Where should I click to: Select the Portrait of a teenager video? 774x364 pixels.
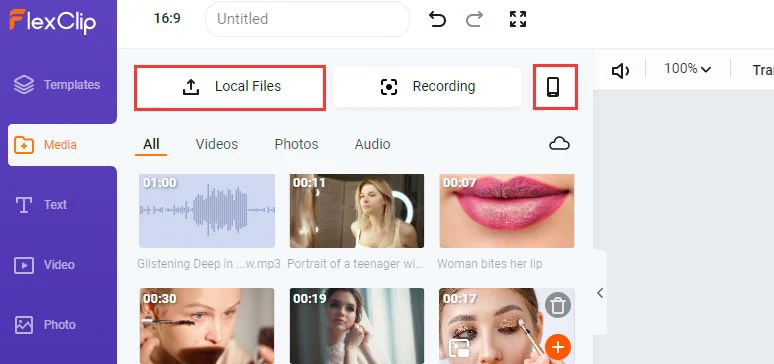pyautogui.click(x=357, y=211)
